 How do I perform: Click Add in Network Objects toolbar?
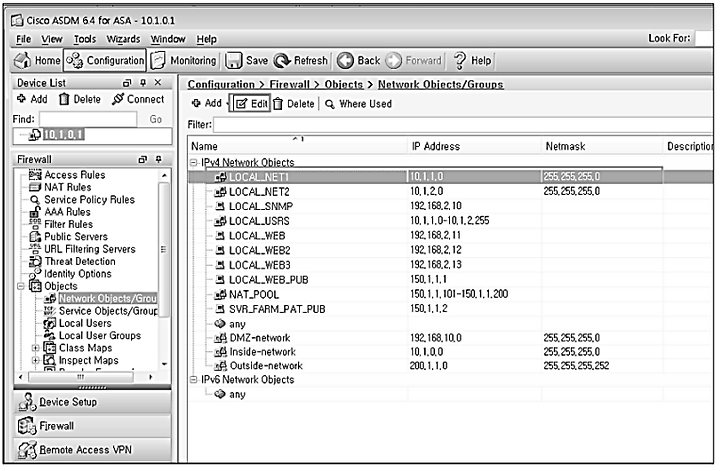207,104
